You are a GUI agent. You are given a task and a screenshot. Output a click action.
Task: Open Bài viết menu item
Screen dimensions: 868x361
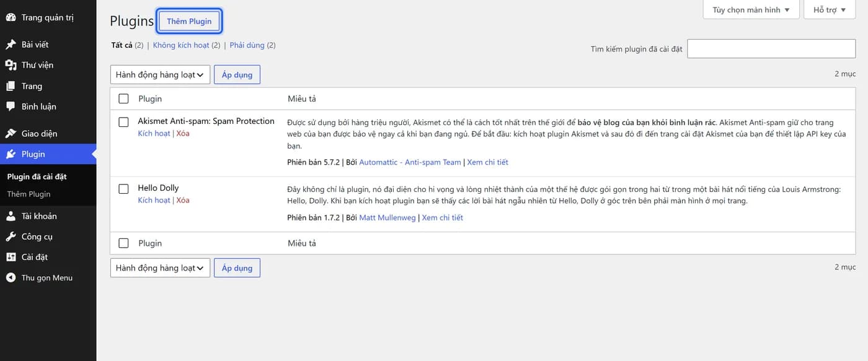[48, 45]
